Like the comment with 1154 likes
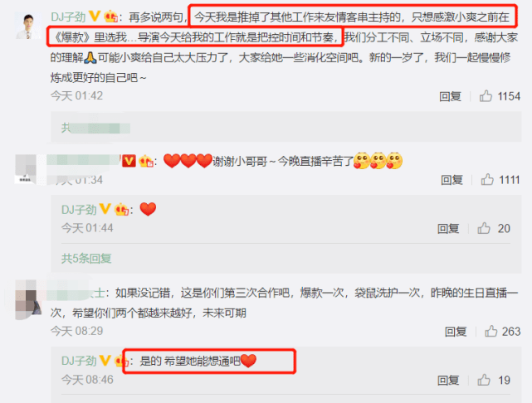This screenshot has height=403, width=532. coord(486,96)
